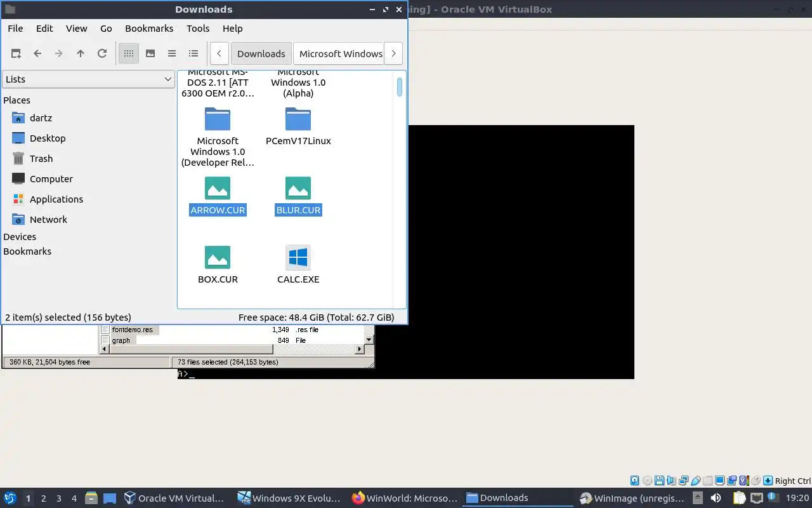The width and height of the screenshot is (812, 508).
Task: Switch to Oracle VM VirtualBox taskbar window
Action: click(174, 498)
